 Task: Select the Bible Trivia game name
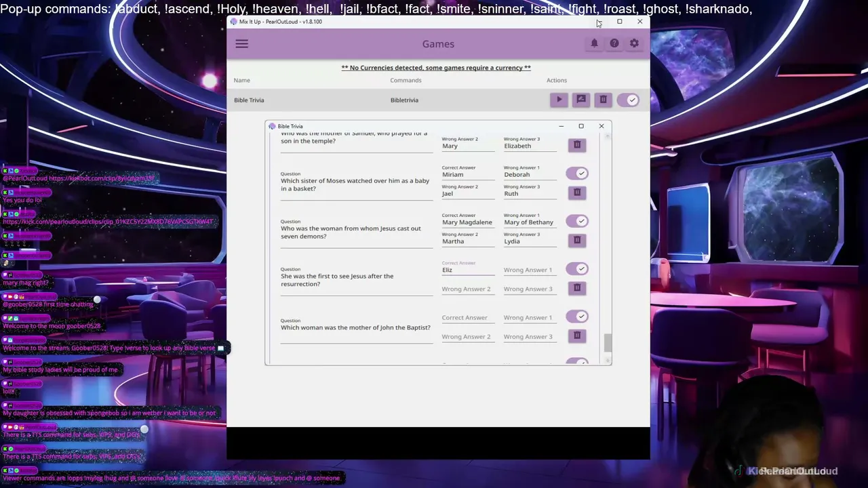pos(249,100)
